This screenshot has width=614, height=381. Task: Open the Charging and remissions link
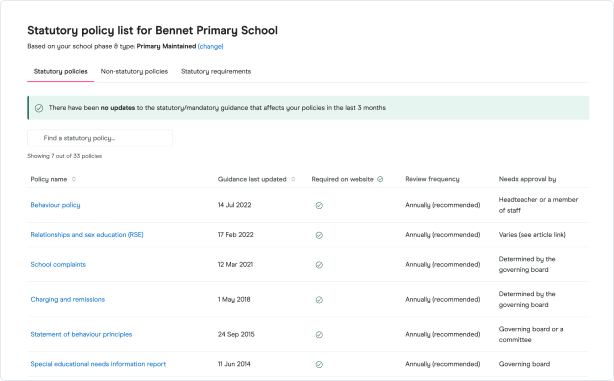pyautogui.click(x=68, y=300)
